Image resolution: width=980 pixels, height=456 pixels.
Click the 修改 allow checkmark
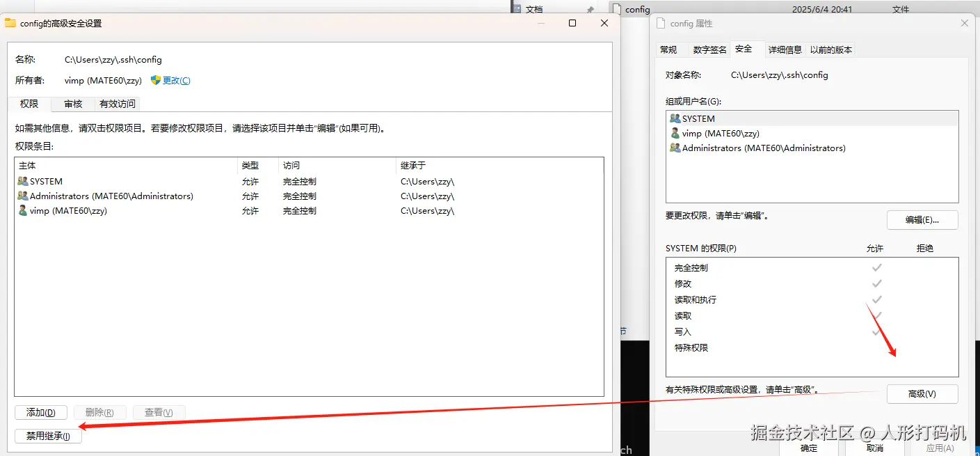(x=876, y=283)
